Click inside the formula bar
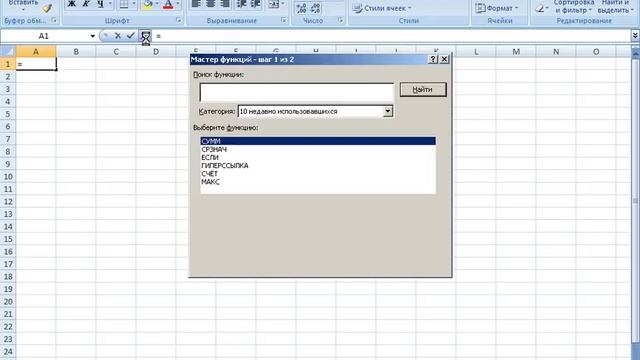The height and width of the screenshot is (360, 640). point(392,36)
